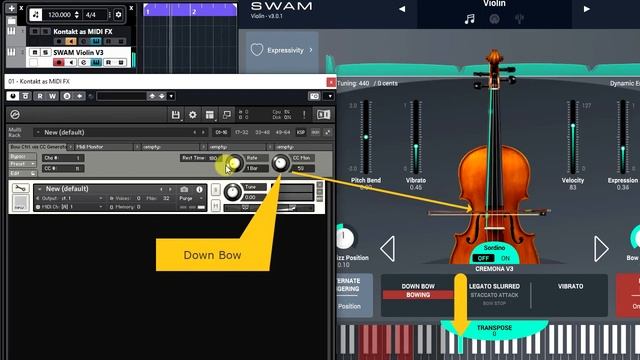Toggle Kontakt minimized view icon

[x=227, y=115]
